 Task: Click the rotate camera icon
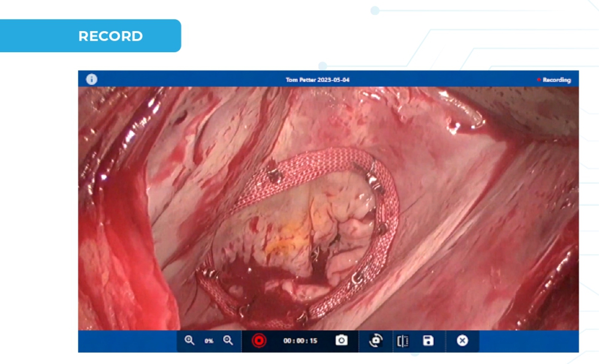coord(375,341)
